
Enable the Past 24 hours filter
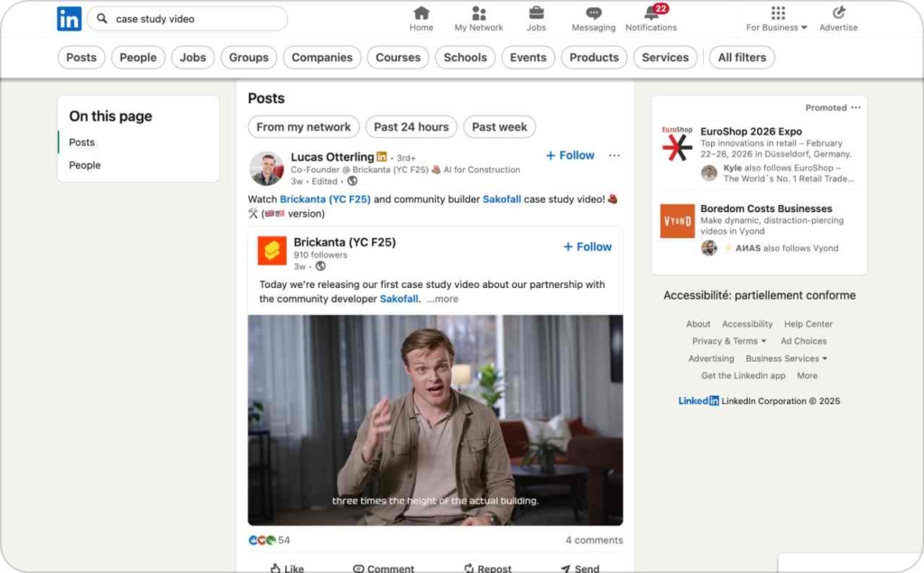pyautogui.click(x=411, y=126)
